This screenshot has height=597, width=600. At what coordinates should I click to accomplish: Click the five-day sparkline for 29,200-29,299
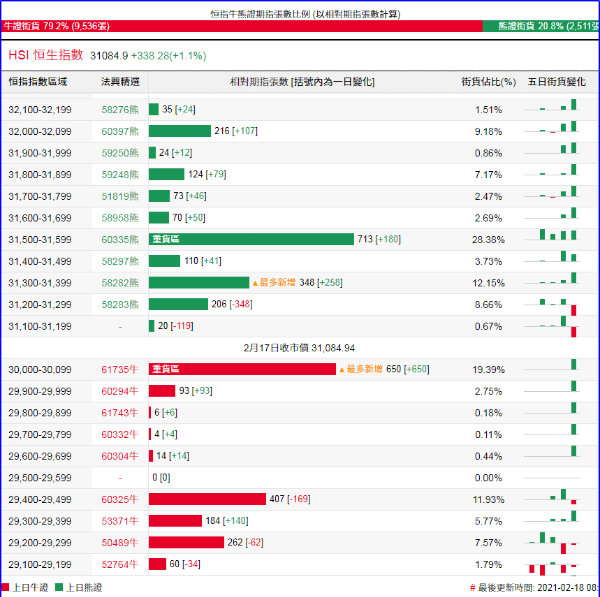[552, 543]
